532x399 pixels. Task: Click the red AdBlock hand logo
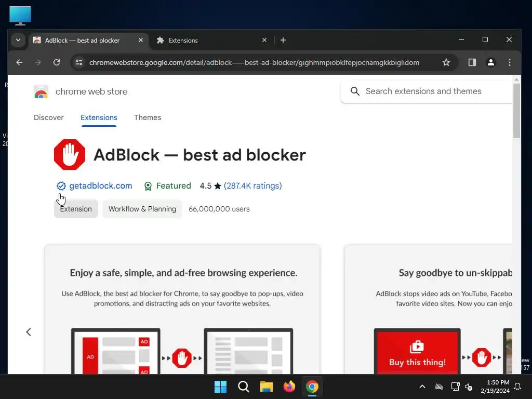pyautogui.click(x=70, y=155)
